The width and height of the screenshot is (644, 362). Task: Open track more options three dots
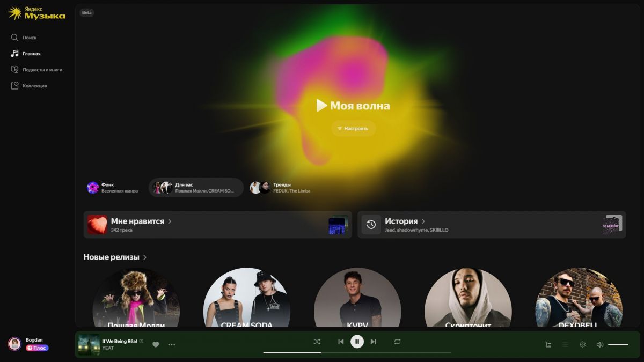point(172,344)
